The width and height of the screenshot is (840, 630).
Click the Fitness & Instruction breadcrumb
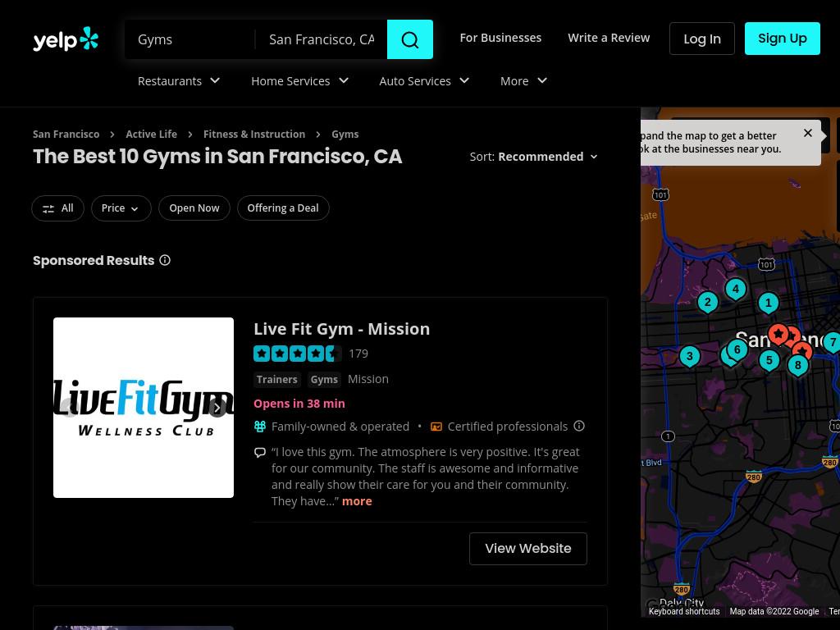pyautogui.click(x=254, y=134)
